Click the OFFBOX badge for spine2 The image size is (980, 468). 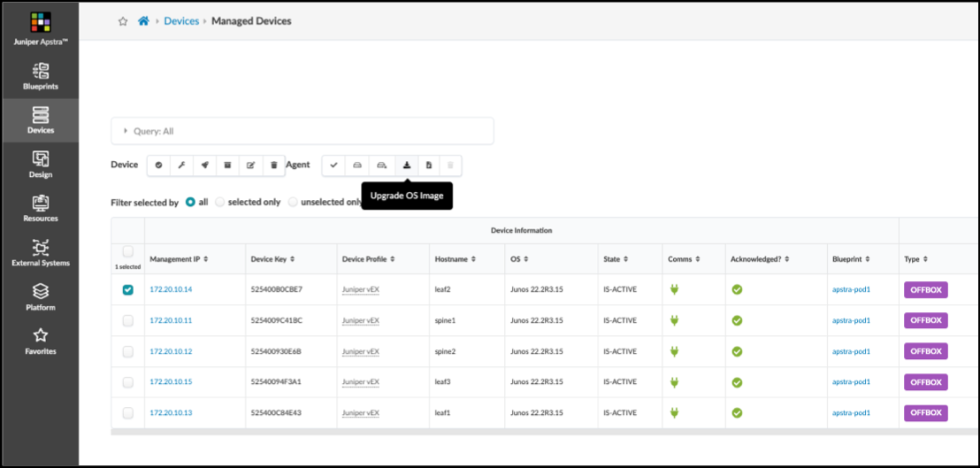[x=925, y=351]
